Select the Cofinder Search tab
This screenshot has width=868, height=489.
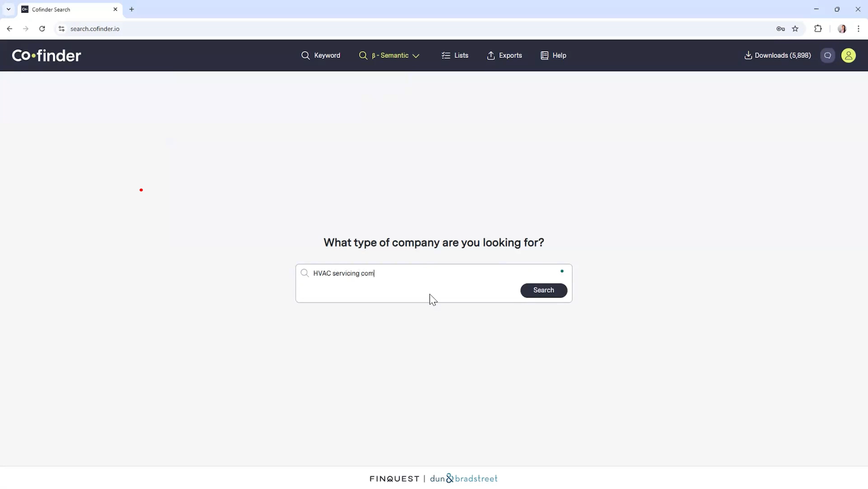(x=70, y=9)
